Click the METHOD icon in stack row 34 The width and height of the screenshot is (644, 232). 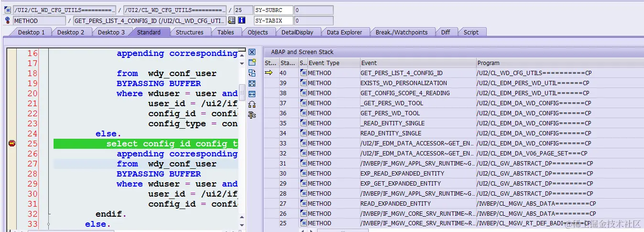pos(304,133)
